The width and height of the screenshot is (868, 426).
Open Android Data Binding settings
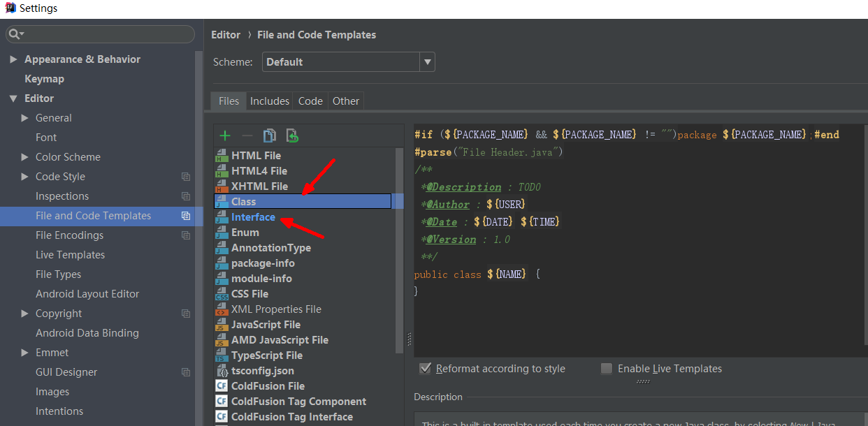(x=87, y=333)
